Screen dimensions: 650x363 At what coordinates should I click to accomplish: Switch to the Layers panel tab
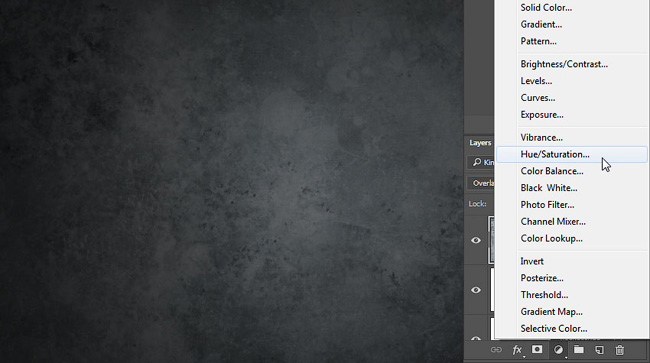tap(480, 143)
